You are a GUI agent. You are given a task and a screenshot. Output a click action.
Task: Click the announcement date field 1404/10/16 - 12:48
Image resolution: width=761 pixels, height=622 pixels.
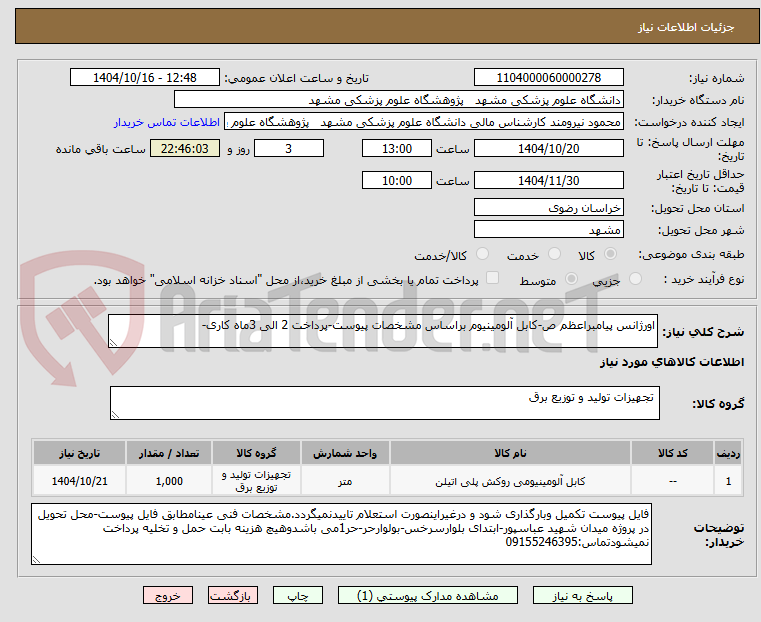point(145,78)
